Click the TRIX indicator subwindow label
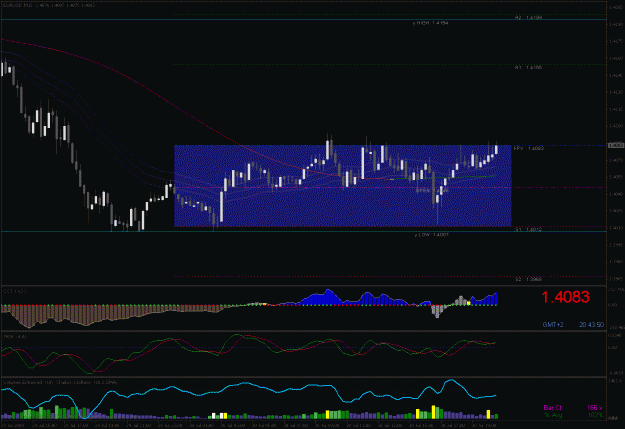This screenshot has height=429, width=625. coord(15,337)
